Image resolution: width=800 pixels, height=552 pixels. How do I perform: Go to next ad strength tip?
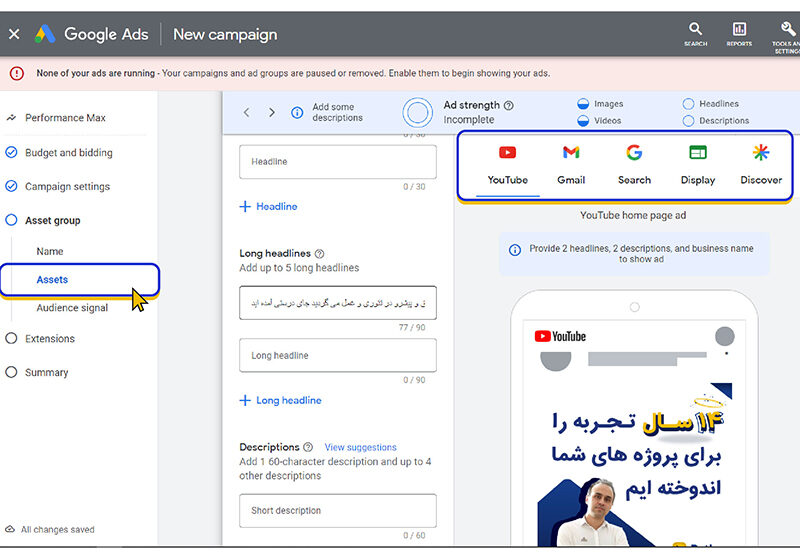[272, 112]
